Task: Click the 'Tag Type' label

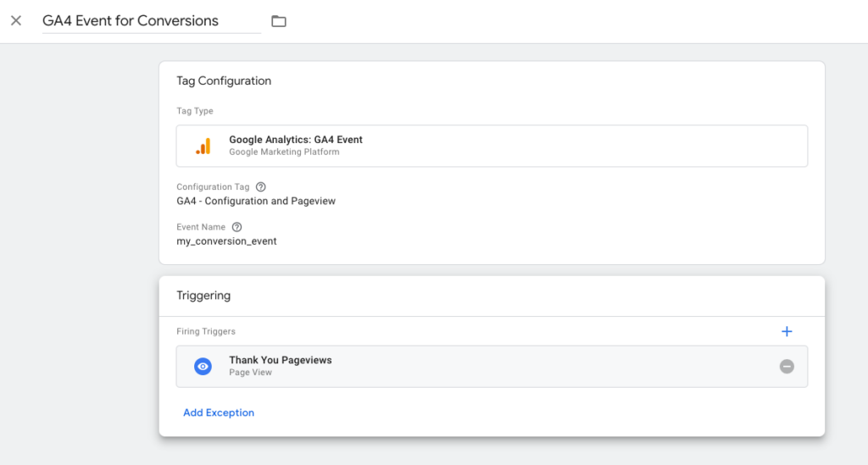Action: point(195,111)
